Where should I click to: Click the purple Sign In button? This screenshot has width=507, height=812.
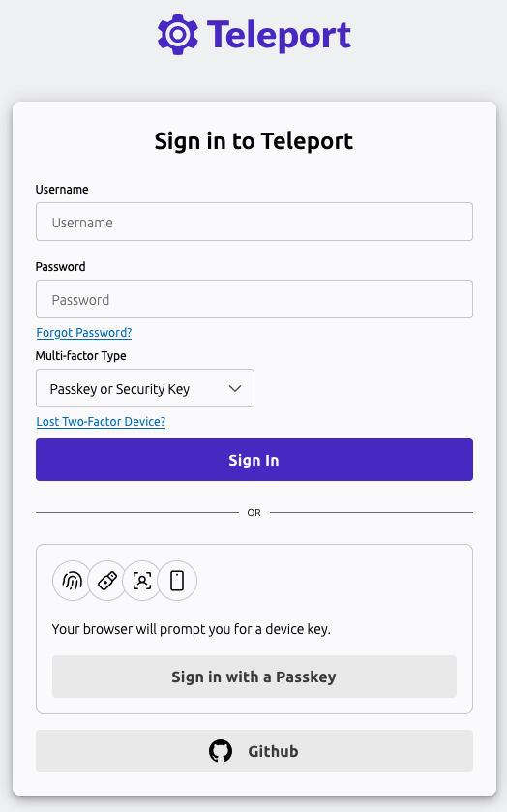tap(254, 460)
